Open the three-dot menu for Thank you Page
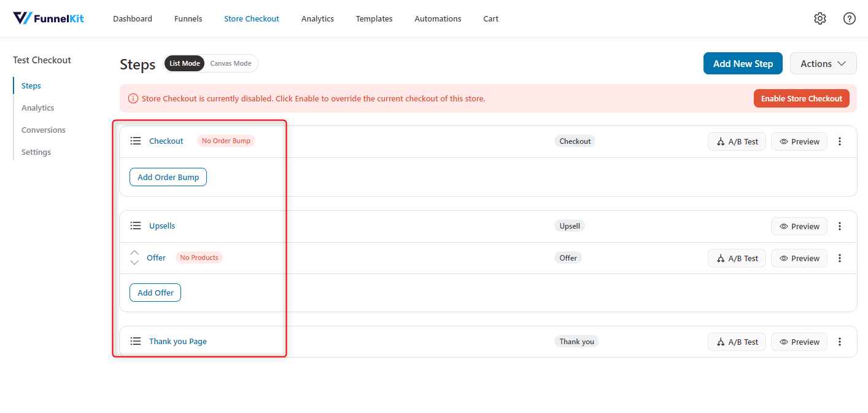 tap(840, 342)
